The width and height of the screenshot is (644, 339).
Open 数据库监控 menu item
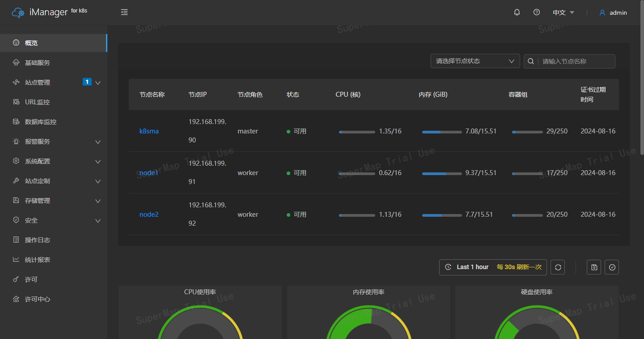pyautogui.click(x=54, y=122)
